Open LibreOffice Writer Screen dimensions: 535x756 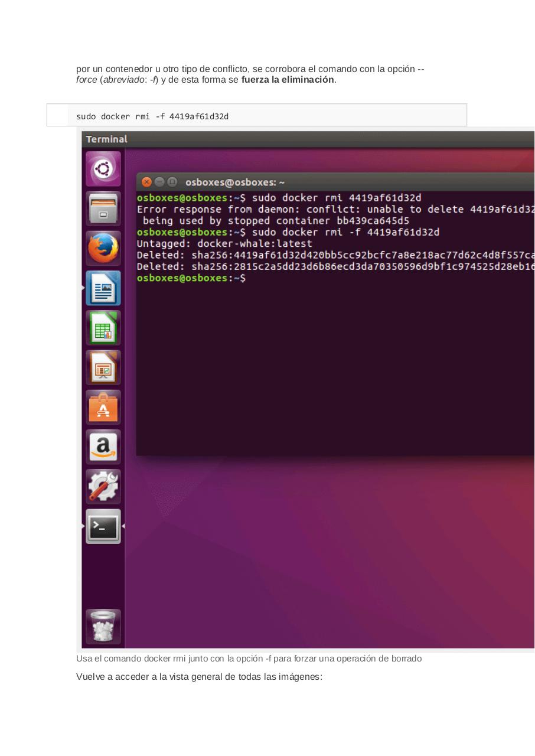[x=103, y=288]
